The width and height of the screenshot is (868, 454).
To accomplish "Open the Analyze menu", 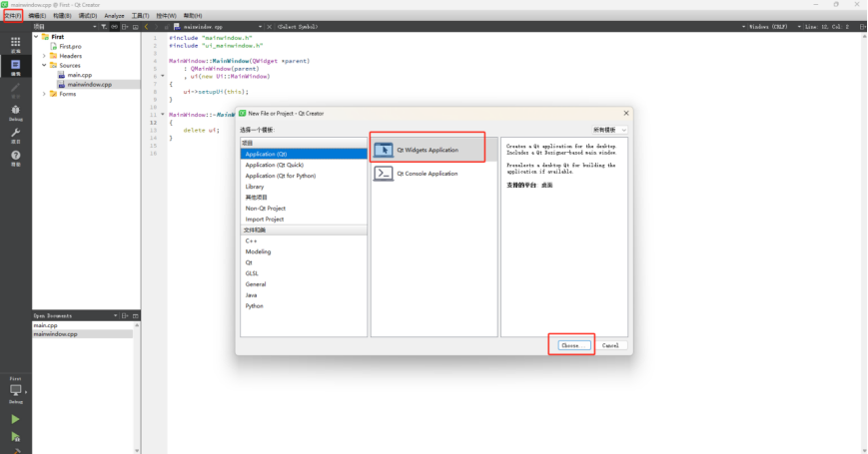I will click(x=114, y=16).
